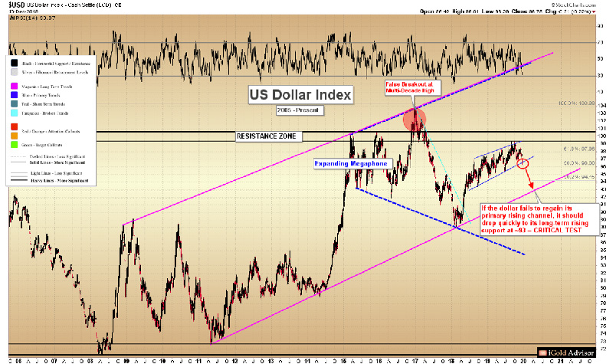Click the RESISTANCE ZONE label

tap(267, 136)
